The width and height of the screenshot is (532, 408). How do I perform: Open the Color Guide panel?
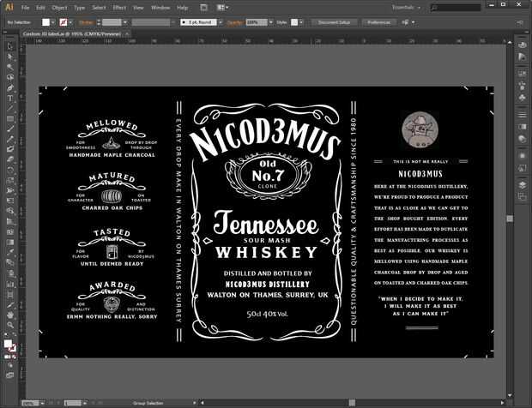point(523,57)
